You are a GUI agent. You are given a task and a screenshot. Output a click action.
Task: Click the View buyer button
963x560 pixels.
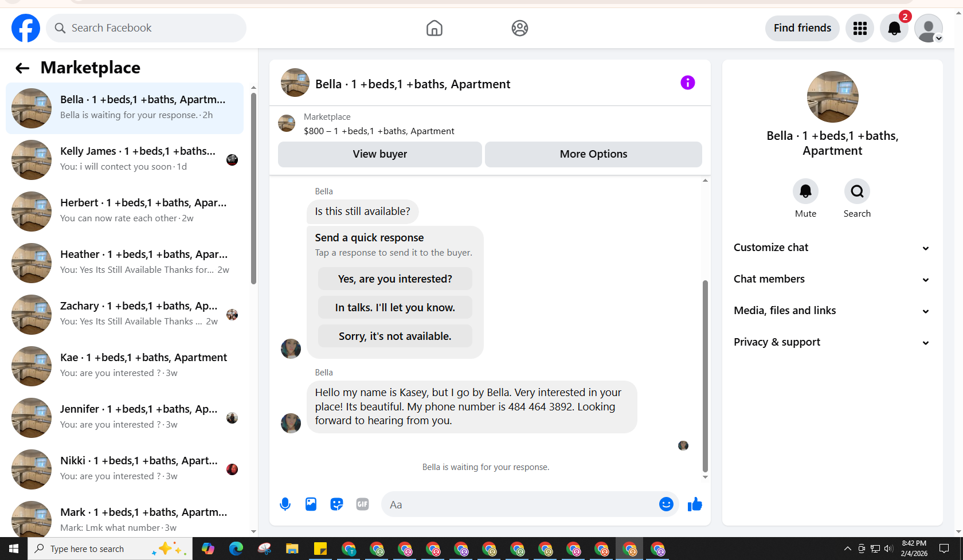point(380,154)
